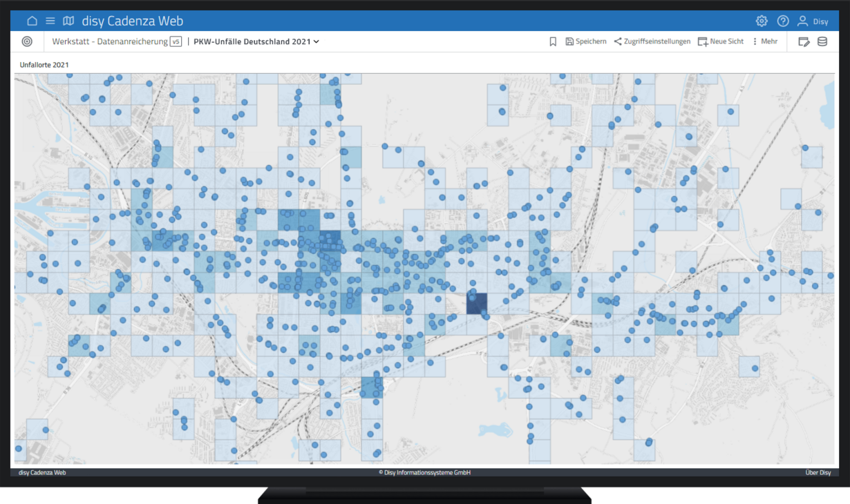Screen dimensions: 850x504
Task: Click the v5 version badge
Action: [x=176, y=41]
